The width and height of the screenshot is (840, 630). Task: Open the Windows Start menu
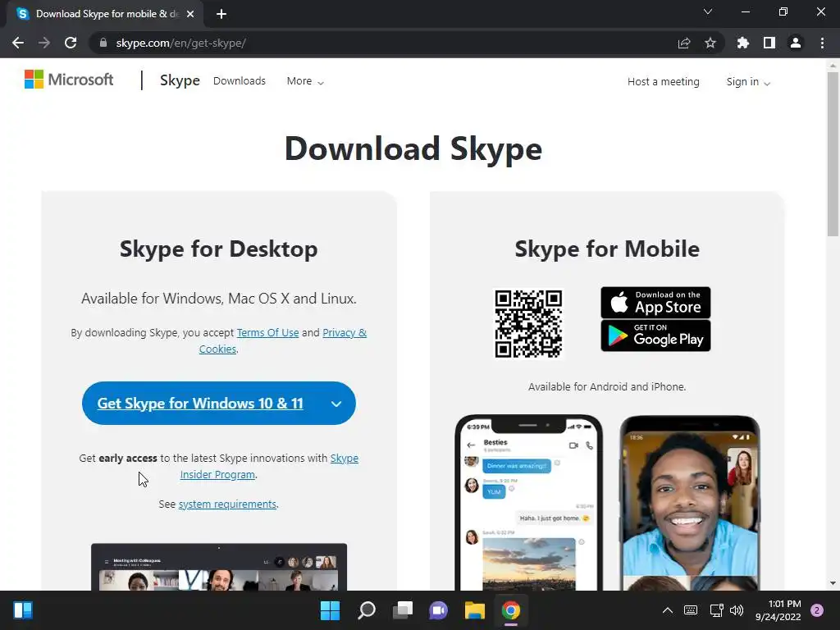point(330,610)
